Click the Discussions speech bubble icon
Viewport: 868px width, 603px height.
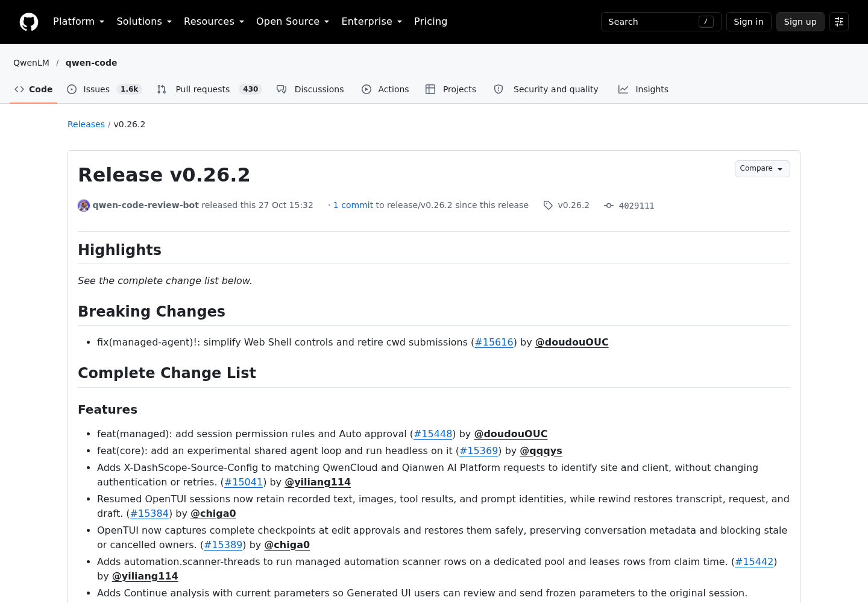(281, 89)
